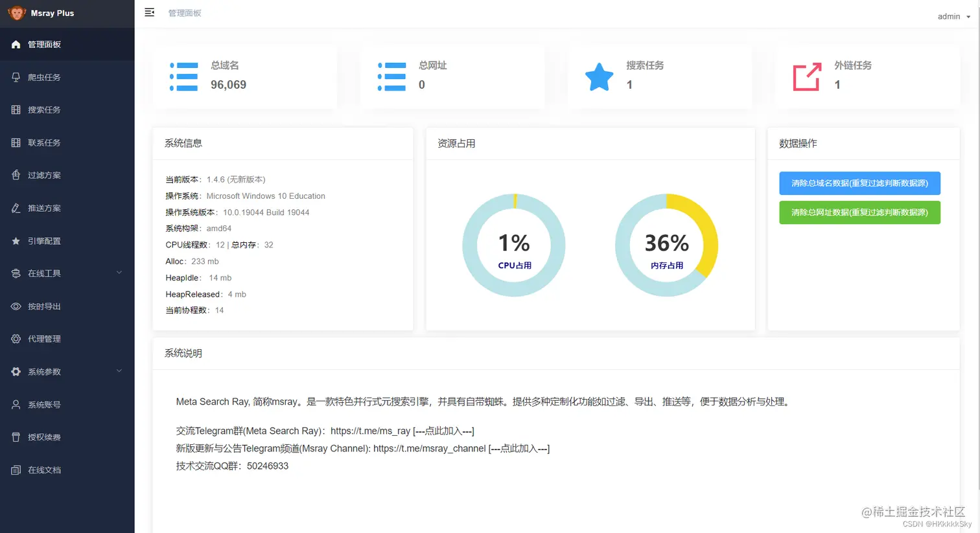Viewport: 980px width, 533px height.
Task: Click the 36% memory usage donut chart
Action: (667, 244)
